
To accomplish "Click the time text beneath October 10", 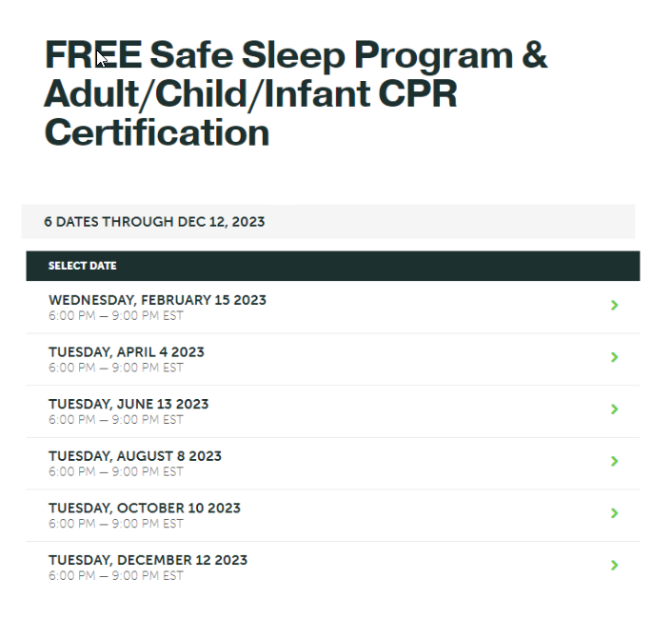I will click(116, 524).
